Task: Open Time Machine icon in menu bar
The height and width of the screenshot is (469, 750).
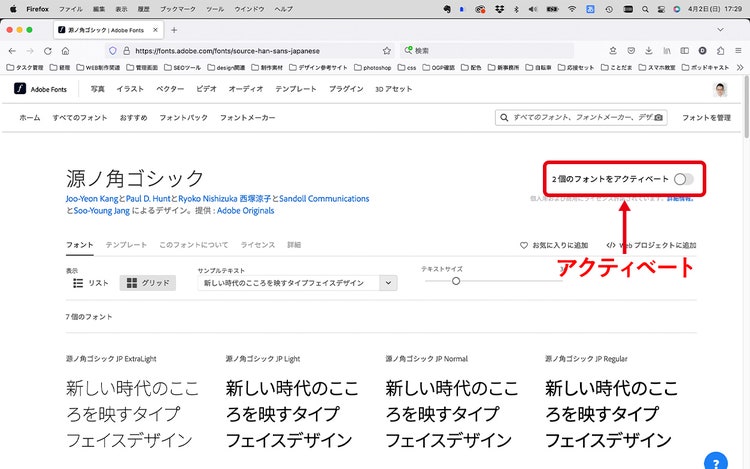Action: pyautogui.click(x=609, y=9)
